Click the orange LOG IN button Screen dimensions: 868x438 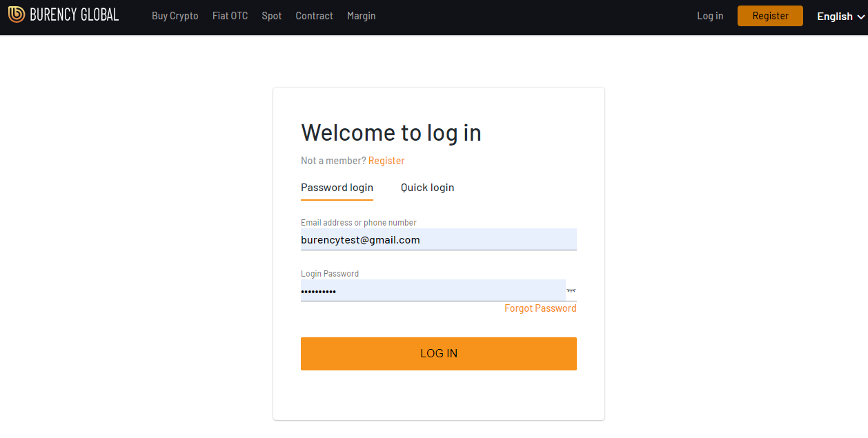439,354
